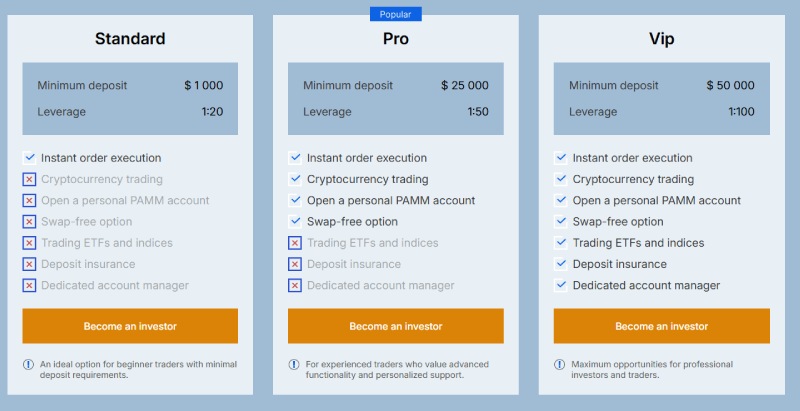800x411 pixels.
Task: Click Standard's Instant order execution checkmark
Action: [29, 158]
